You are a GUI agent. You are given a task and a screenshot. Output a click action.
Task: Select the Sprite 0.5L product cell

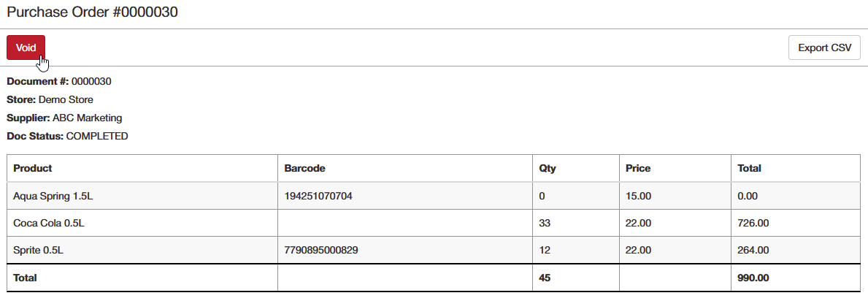[x=142, y=250]
